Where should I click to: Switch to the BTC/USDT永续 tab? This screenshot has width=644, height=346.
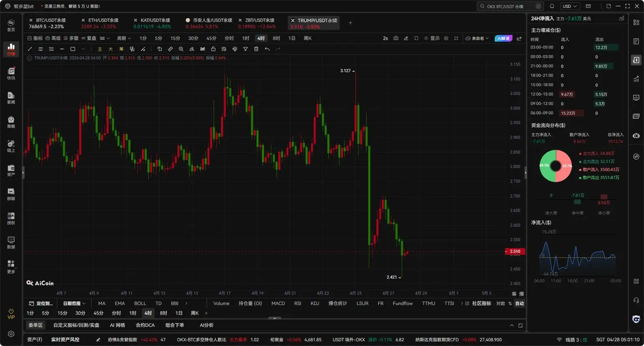point(48,23)
